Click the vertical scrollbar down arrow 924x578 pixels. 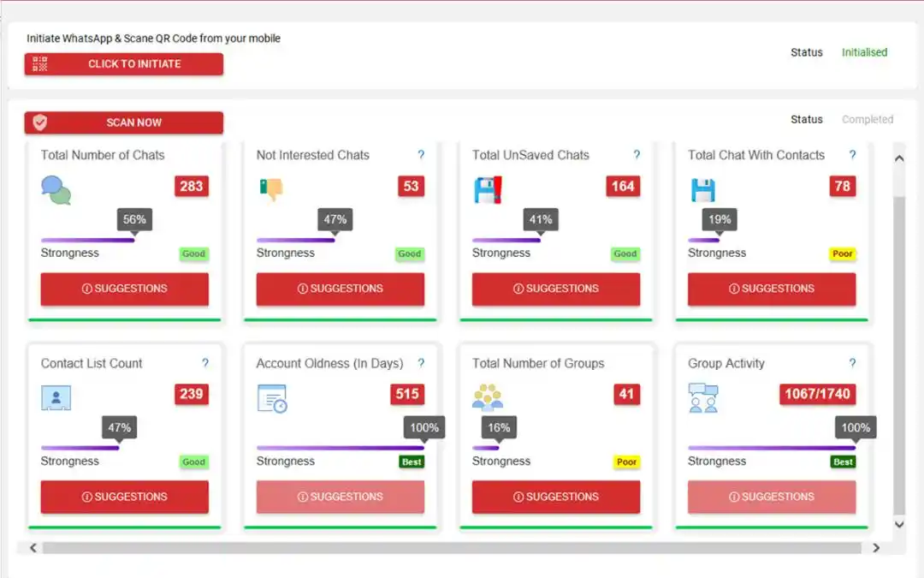point(898,524)
